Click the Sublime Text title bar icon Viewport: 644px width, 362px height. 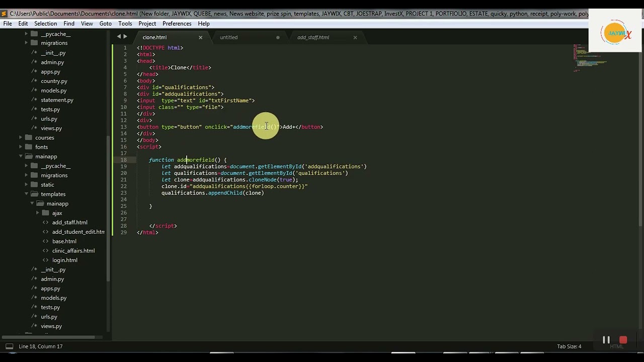coord(4,14)
